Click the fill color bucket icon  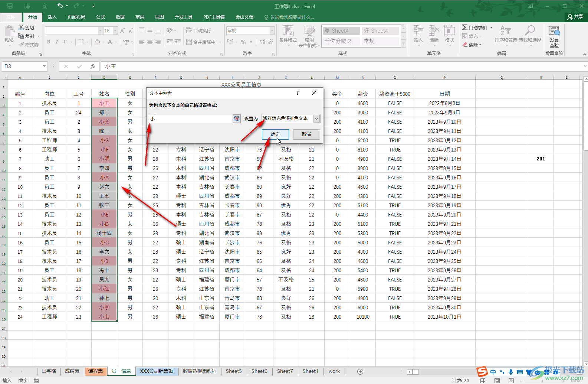coord(98,42)
